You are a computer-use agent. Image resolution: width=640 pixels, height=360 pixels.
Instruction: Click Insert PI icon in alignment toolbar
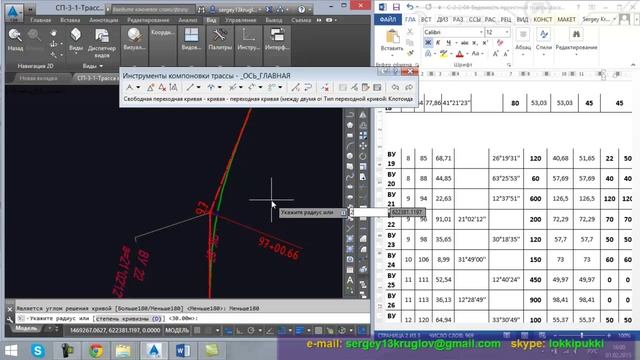(x=151, y=87)
